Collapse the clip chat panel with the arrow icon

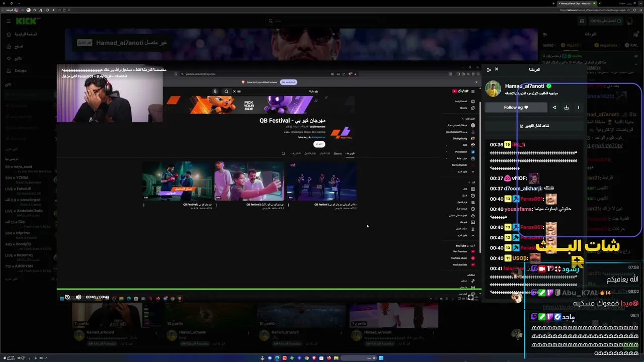(x=489, y=69)
